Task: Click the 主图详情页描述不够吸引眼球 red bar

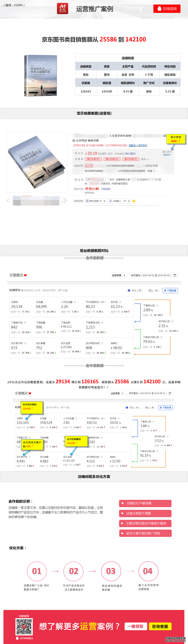Action: pos(145,523)
